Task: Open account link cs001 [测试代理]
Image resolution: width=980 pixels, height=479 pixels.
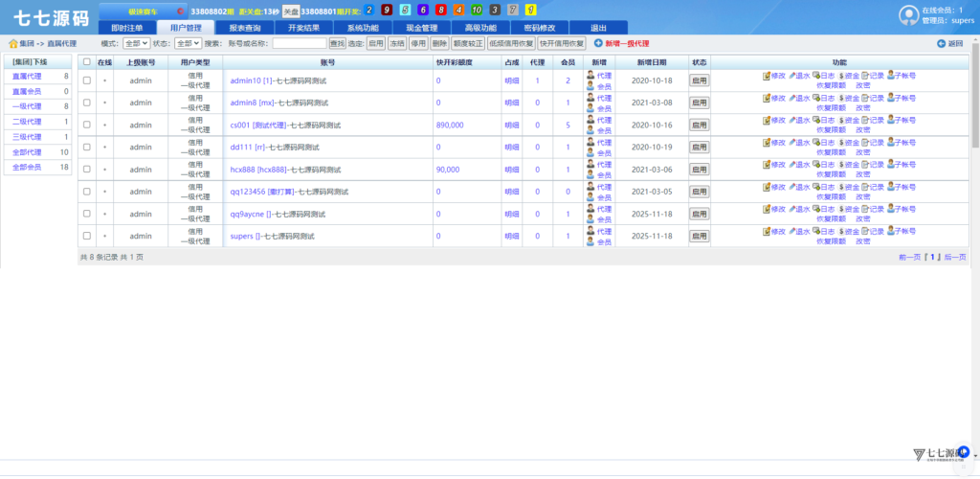Action: 256,125
